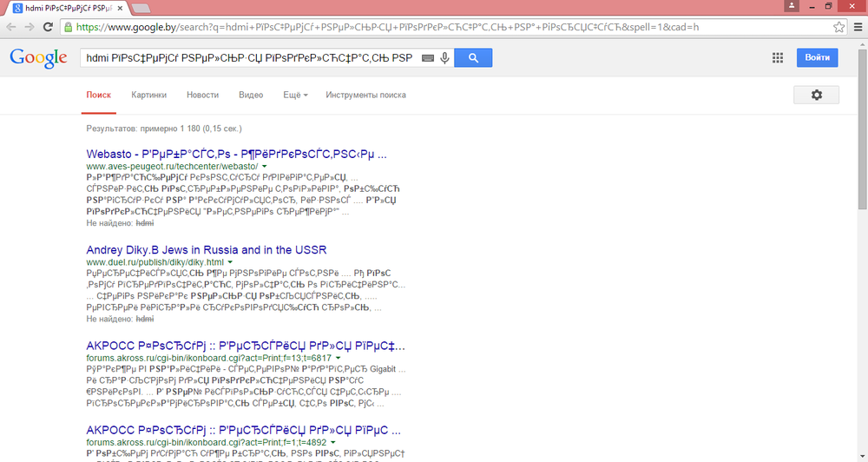Click the Войти sign-in button
This screenshot has width=868, height=462.
coord(817,58)
